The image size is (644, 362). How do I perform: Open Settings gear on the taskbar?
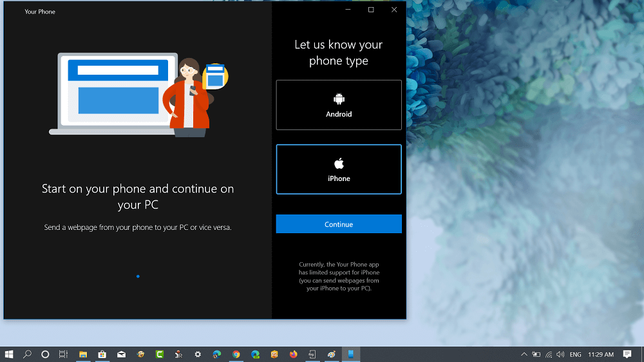pyautogui.click(x=198, y=354)
